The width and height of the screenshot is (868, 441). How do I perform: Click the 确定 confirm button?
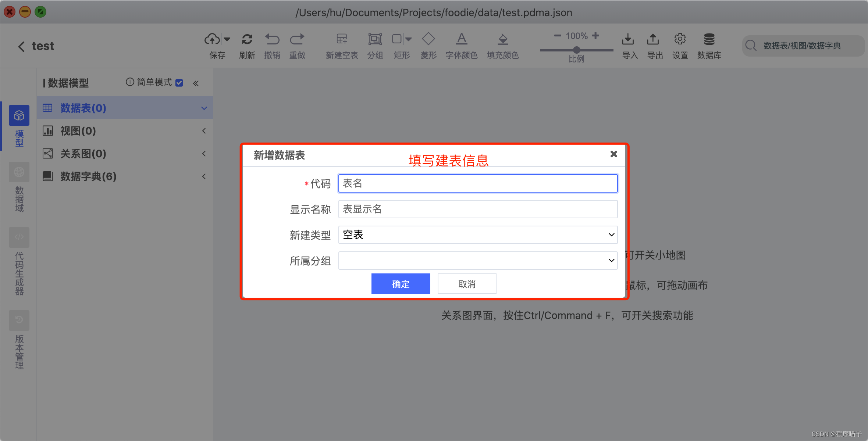click(401, 284)
